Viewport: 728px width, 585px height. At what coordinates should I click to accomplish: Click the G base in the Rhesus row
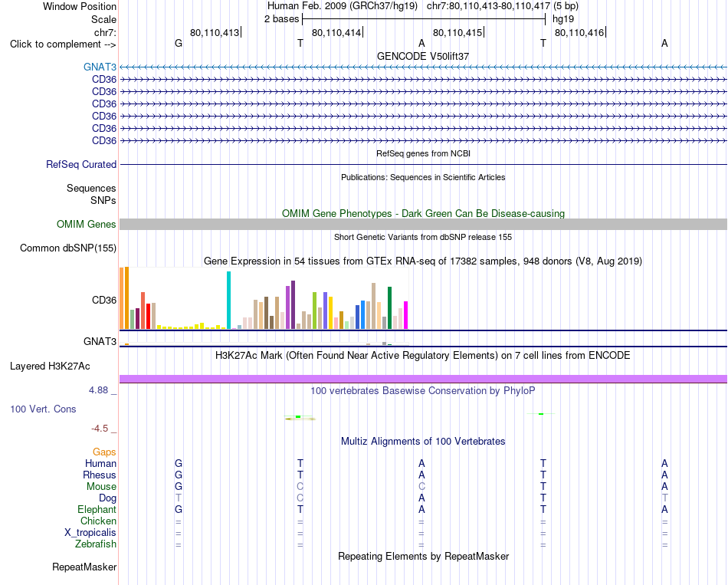(x=179, y=475)
